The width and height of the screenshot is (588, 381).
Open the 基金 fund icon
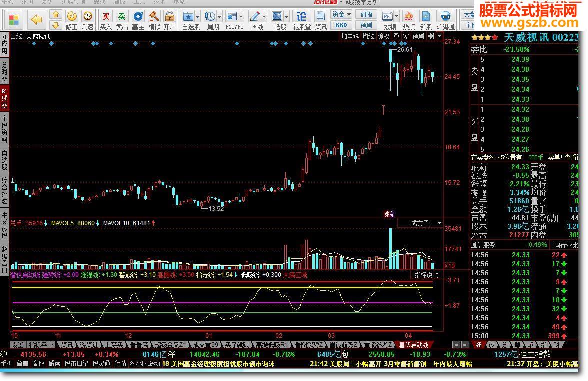(138, 20)
